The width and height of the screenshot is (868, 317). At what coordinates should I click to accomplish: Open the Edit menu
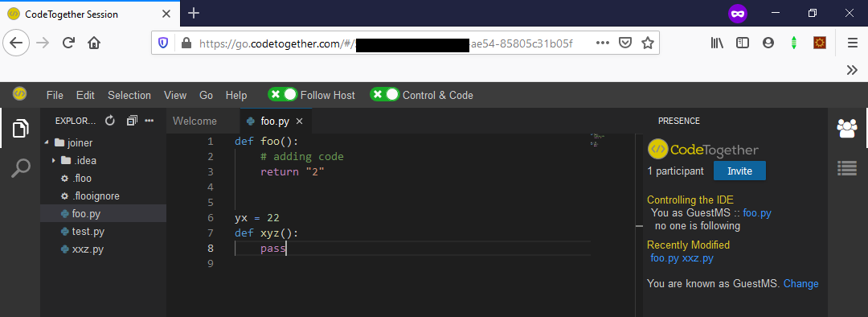coord(85,95)
